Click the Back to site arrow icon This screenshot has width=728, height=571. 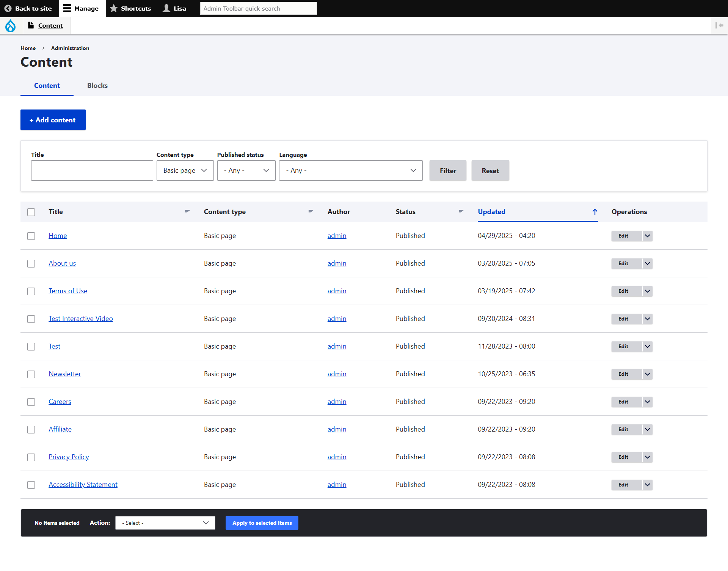(x=8, y=8)
